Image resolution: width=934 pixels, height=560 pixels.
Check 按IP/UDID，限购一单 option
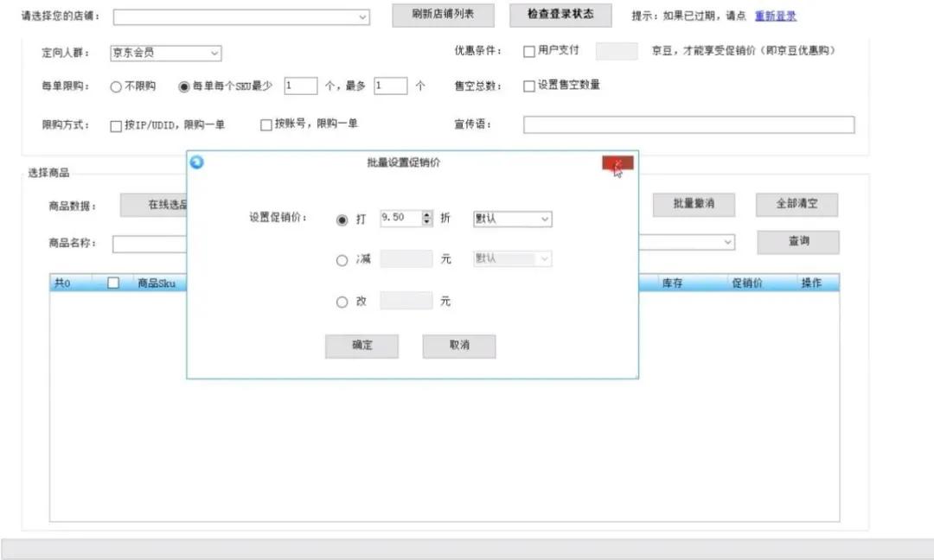(x=116, y=125)
